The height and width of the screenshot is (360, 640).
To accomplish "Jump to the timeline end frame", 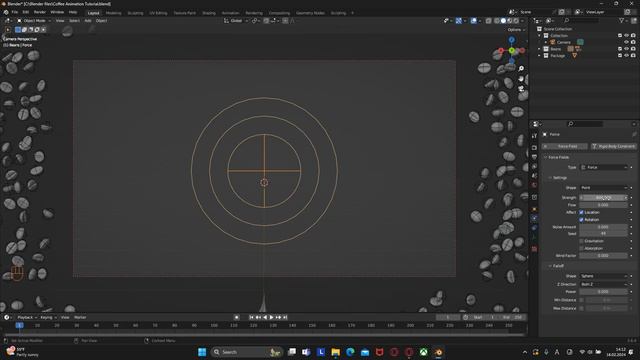I will click(285, 317).
